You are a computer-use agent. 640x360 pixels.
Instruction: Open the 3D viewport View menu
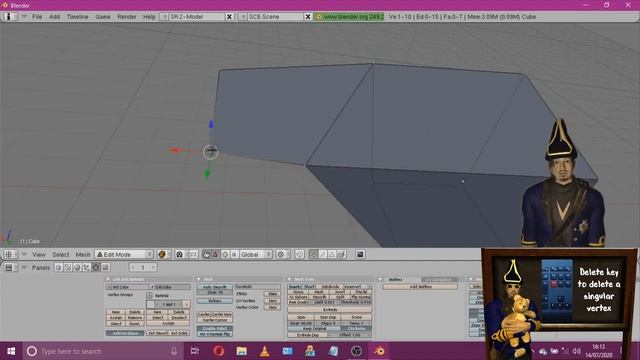point(39,254)
